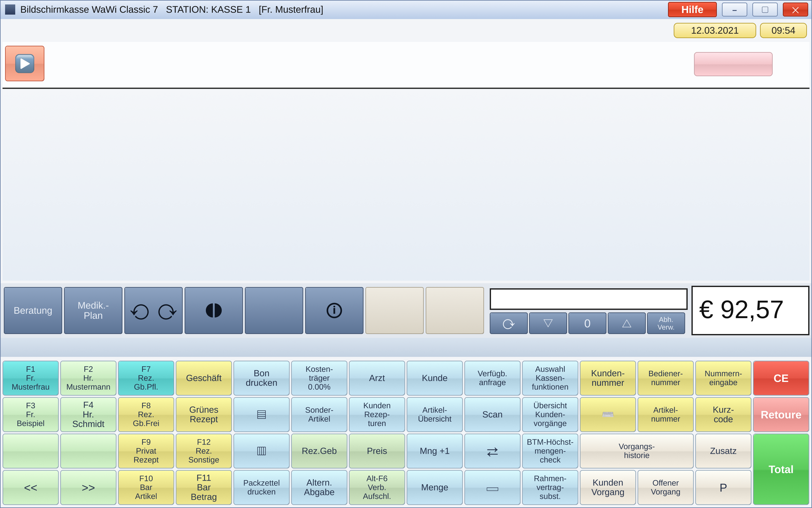The height and width of the screenshot is (508, 812).
Task: Open the Vorgangshistorie
Action: (x=637, y=451)
